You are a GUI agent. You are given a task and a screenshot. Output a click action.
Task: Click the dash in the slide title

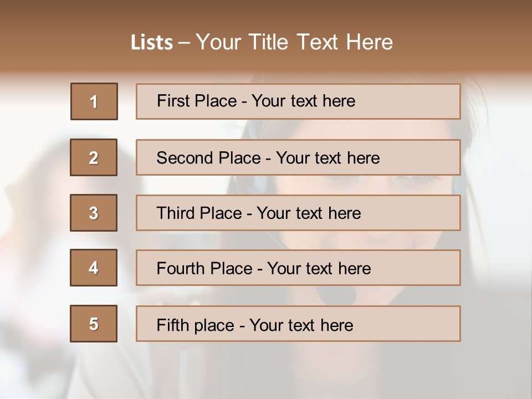point(184,43)
